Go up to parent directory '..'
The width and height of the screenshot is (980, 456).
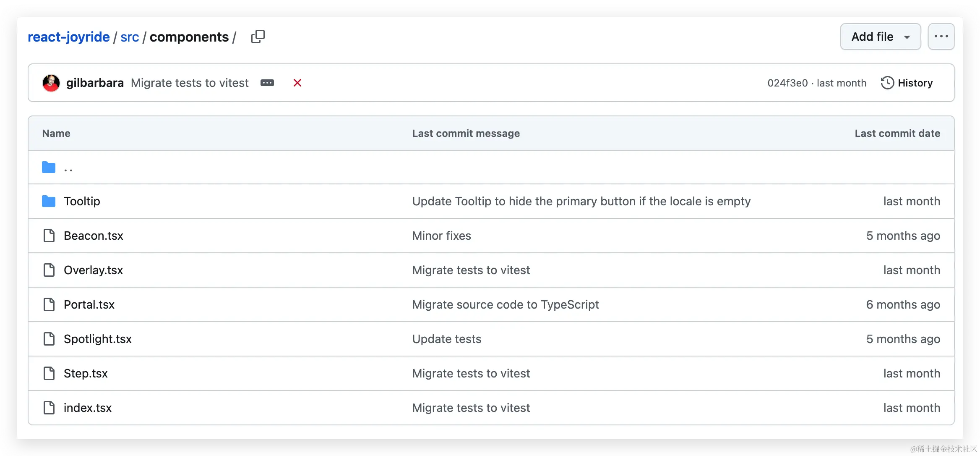(68, 170)
